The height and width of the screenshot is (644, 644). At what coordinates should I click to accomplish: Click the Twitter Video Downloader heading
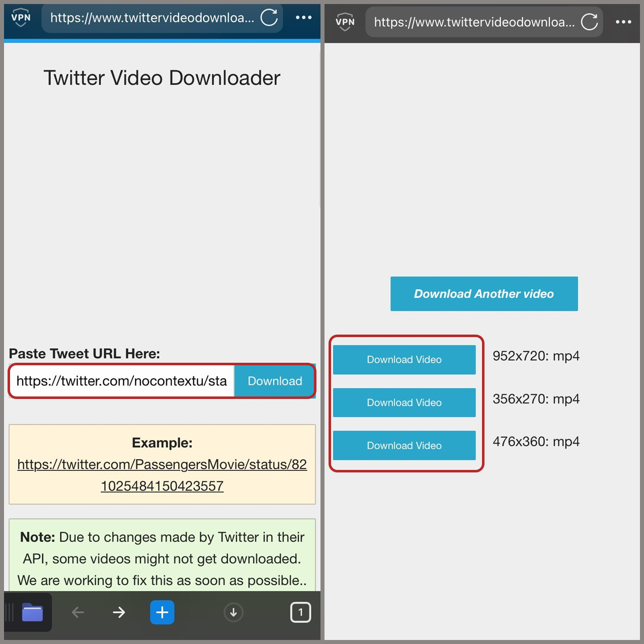pyautogui.click(x=162, y=78)
